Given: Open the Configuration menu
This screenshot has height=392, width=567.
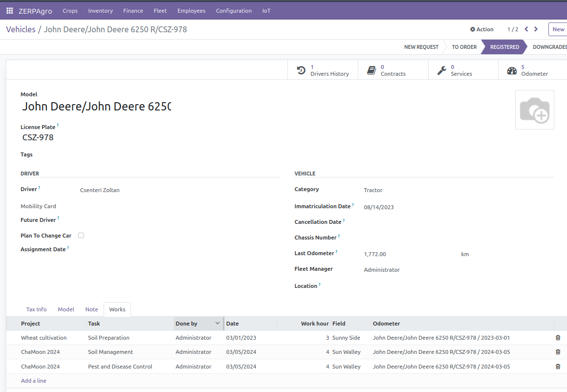Looking at the screenshot, I should (x=234, y=11).
